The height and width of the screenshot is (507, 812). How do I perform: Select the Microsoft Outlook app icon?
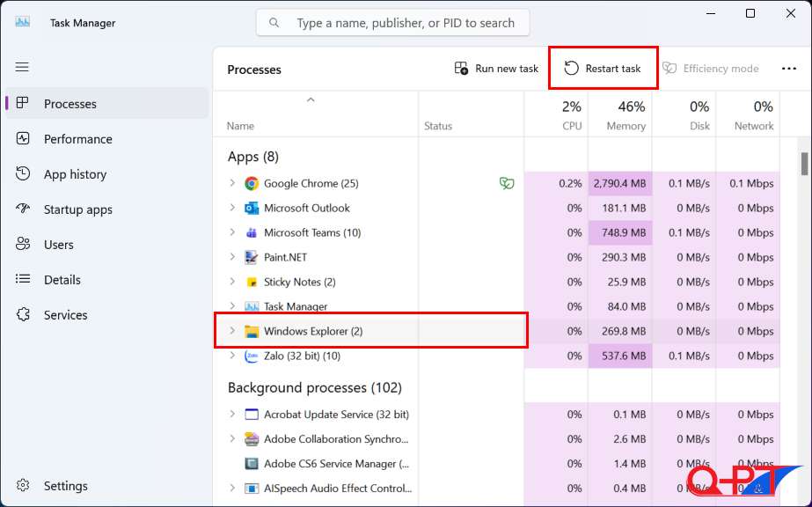pyautogui.click(x=252, y=208)
